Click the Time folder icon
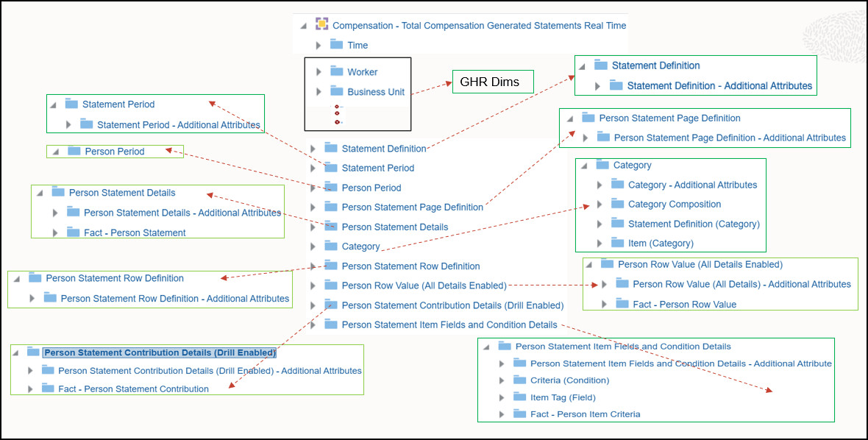 [337, 43]
